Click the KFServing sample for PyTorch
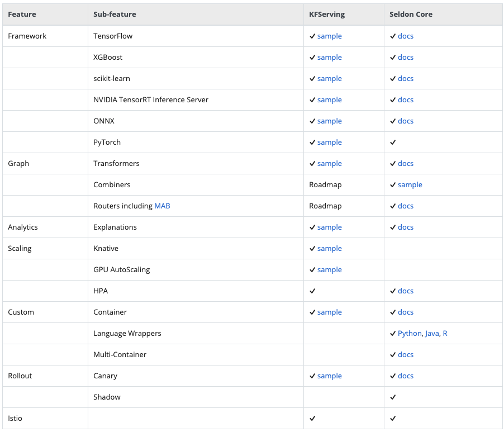504x432 pixels. [330, 142]
